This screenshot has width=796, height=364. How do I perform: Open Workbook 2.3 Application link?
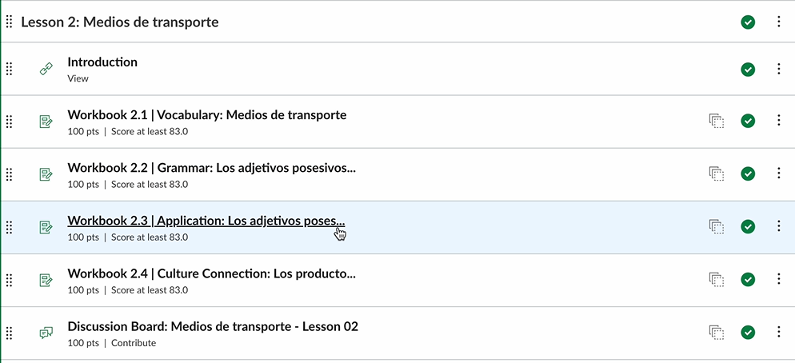[206, 221]
